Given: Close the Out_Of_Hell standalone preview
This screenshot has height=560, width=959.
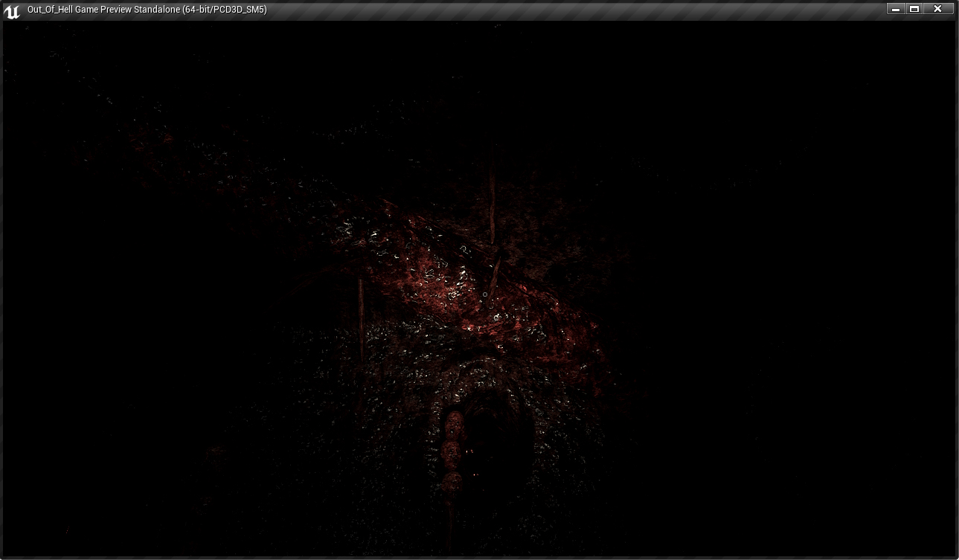Looking at the screenshot, I should point(937,9).
